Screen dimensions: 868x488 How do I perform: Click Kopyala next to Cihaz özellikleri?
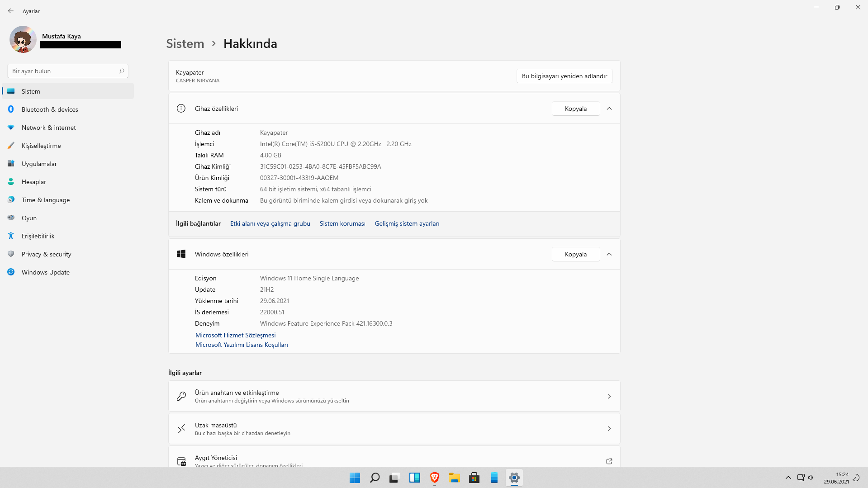(x=576, y=109)
